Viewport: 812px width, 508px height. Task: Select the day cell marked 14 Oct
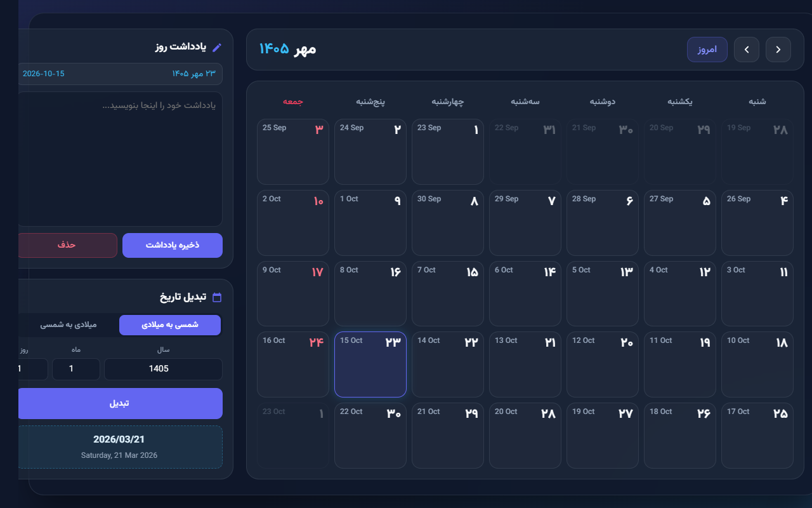[x=448, y=364]
